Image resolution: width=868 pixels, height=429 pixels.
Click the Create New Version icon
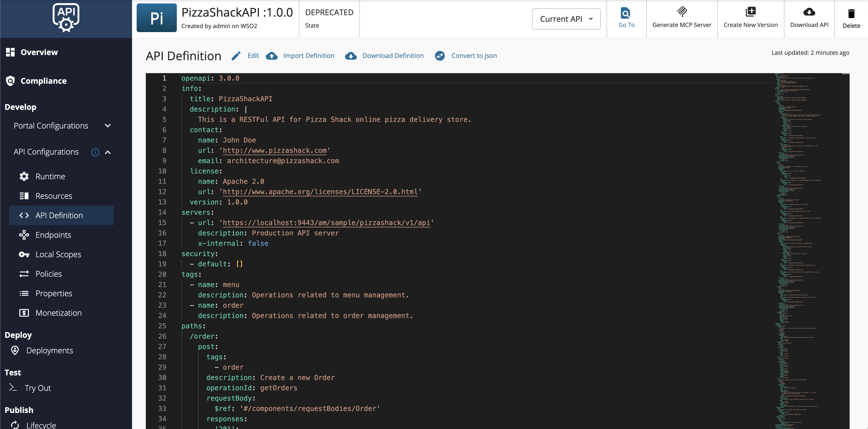(x=750, y=12)
